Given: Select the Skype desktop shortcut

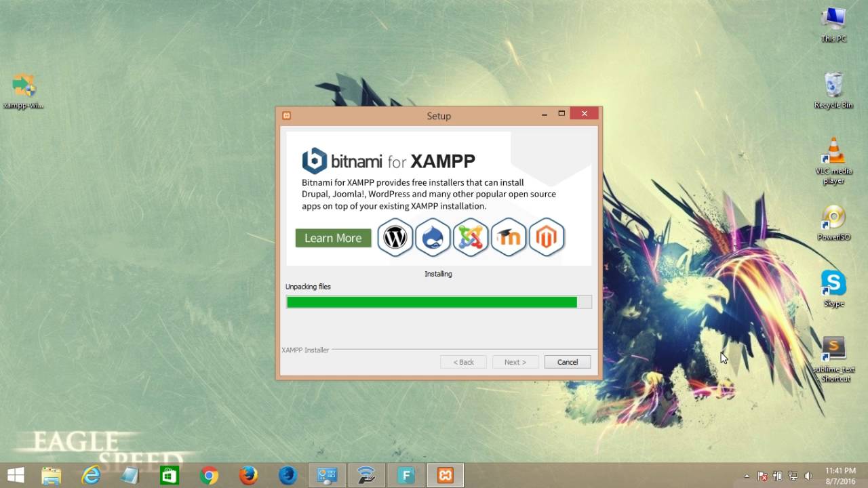Looking at the screenshot, I should [833, 289].
